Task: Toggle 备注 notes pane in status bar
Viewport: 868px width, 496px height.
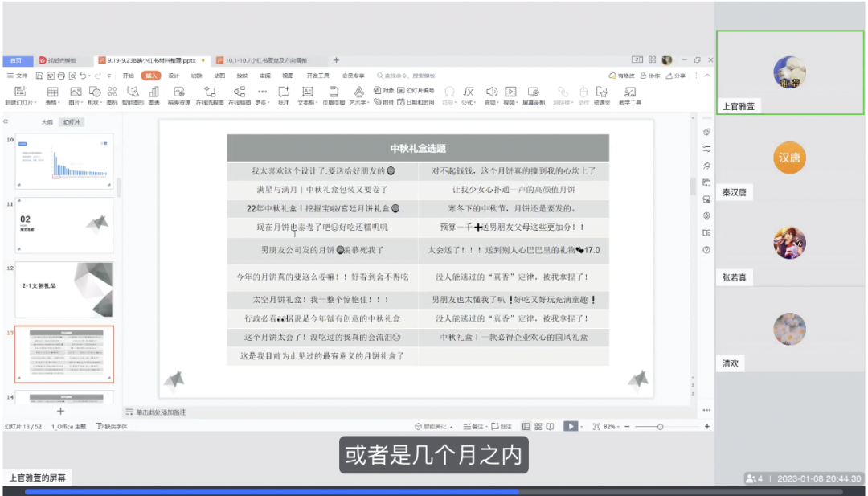Action: (475, 426)
